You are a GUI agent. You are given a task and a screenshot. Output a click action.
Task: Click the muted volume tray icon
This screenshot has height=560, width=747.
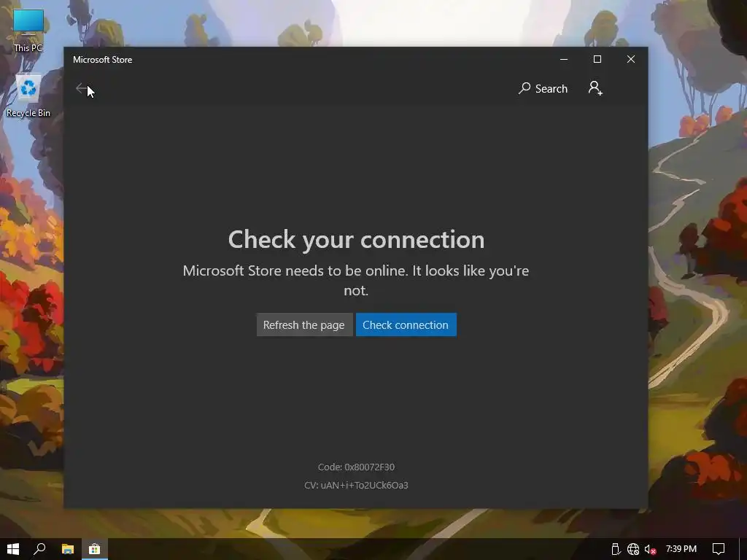coord(650,550)
